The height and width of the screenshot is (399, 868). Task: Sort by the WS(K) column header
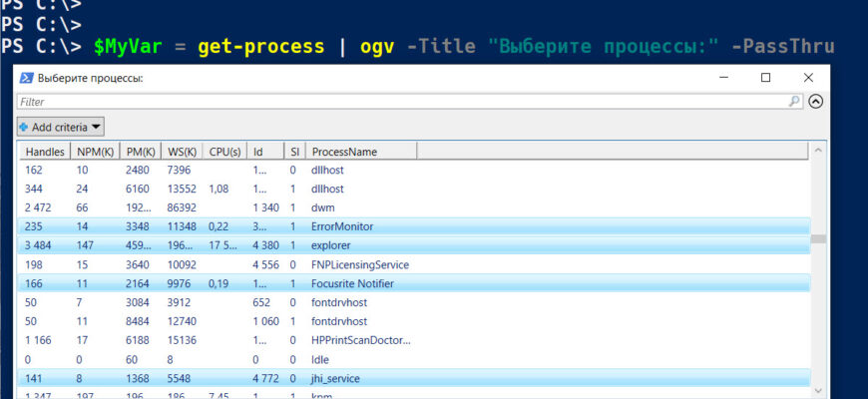[x=183, y=152]
